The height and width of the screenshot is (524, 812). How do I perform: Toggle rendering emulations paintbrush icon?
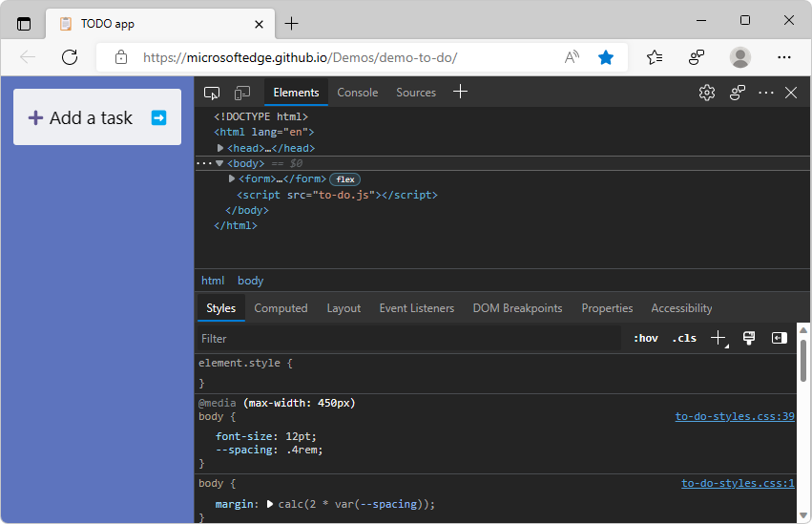click(749, 338)
